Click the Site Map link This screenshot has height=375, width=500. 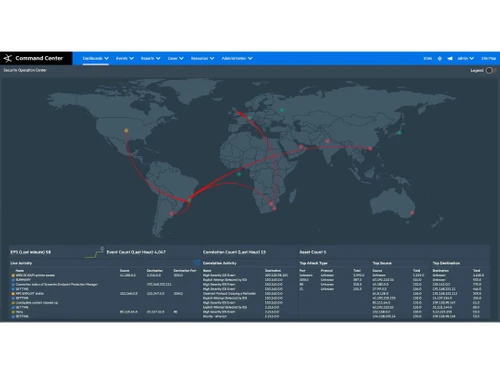(x=488, y=58)
